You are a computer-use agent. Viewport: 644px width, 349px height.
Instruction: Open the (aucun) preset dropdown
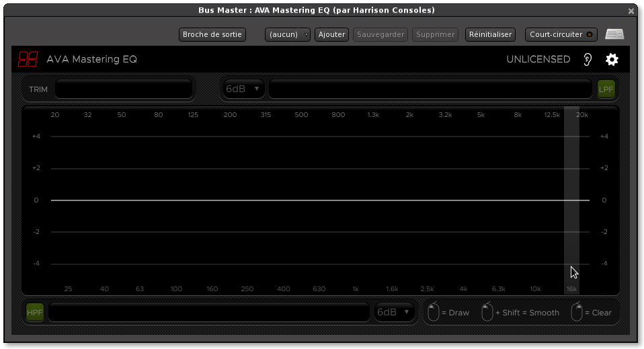point(288,34)
